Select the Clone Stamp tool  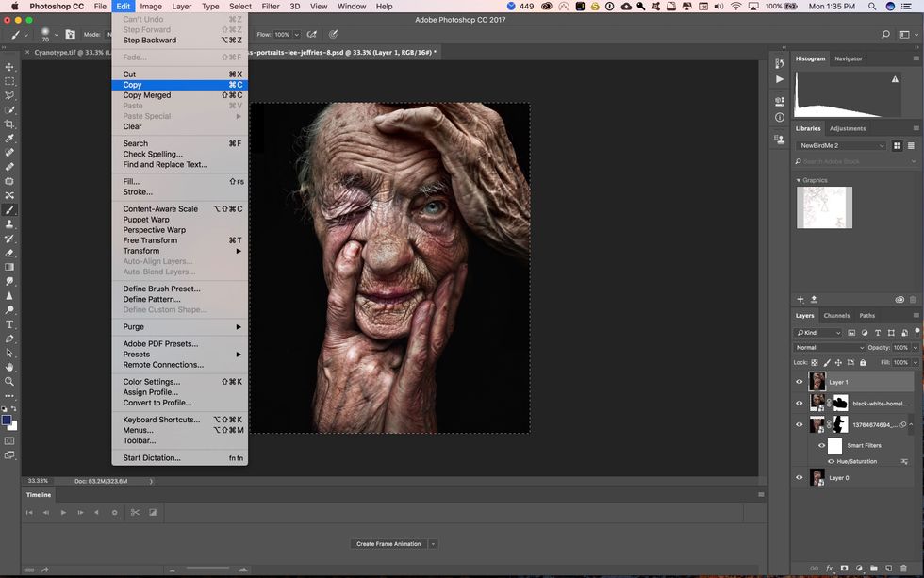(x=10, y=225)
